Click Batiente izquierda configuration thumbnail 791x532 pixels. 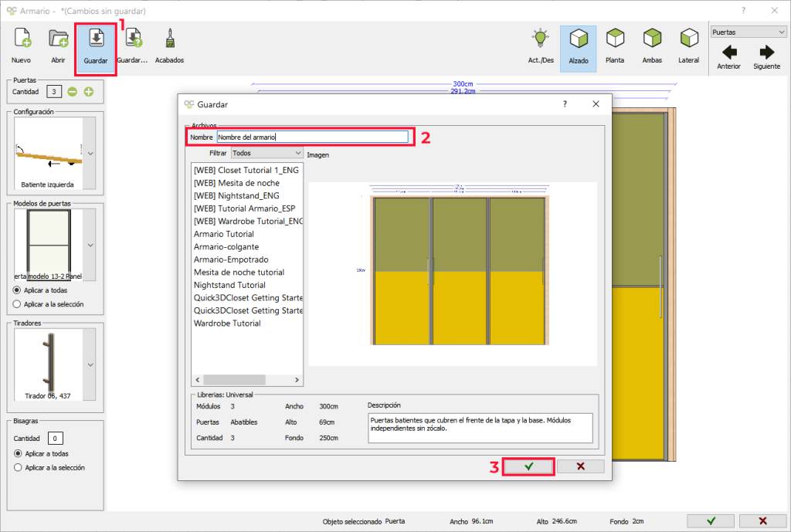49,154
